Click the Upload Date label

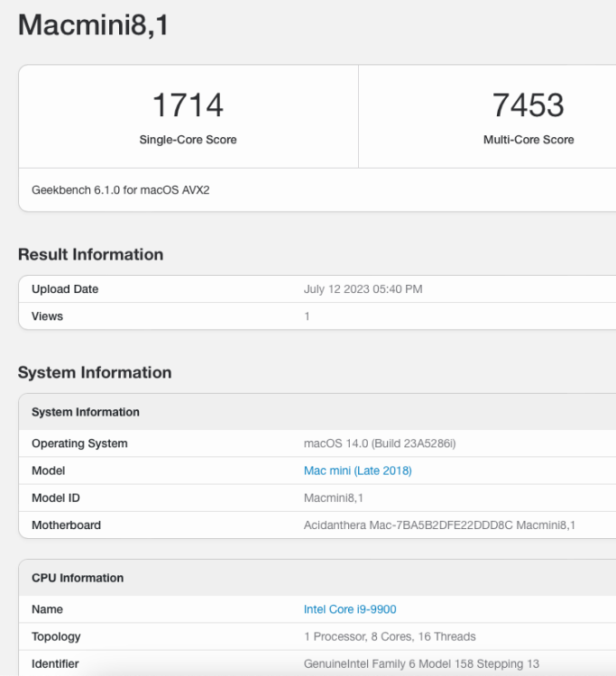pos(65,288)
